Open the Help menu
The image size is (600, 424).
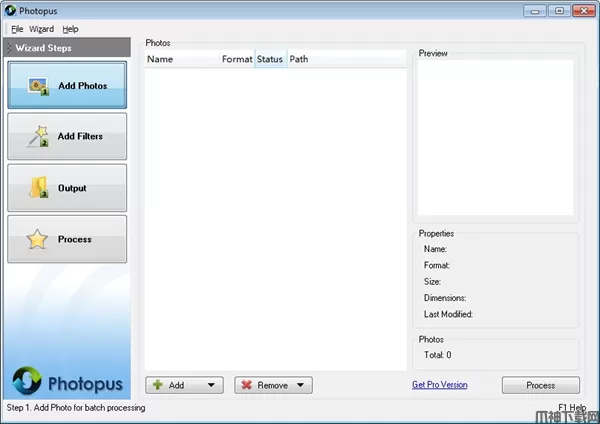pyautogui.click(x=70, y=29)
